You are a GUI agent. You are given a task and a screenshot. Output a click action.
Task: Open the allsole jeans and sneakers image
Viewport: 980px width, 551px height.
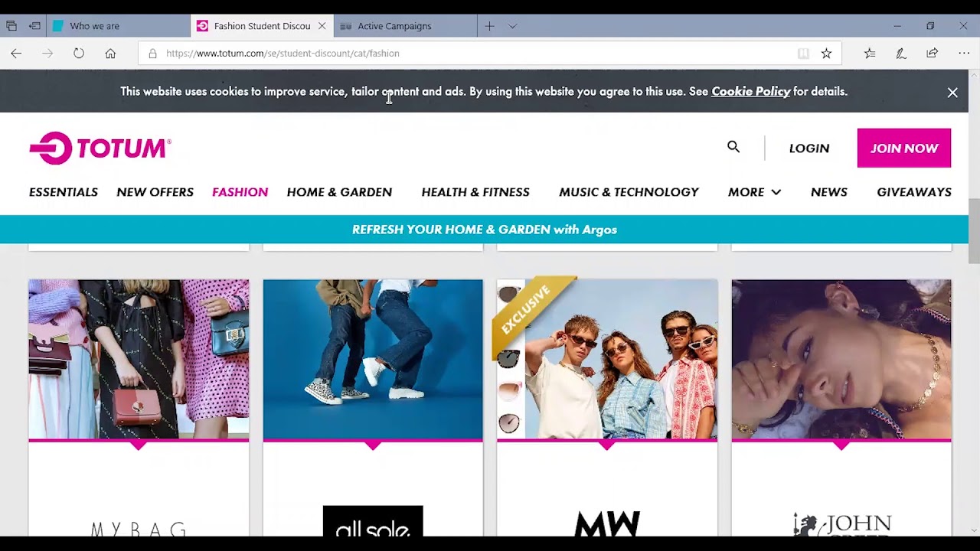click(373, 360)
